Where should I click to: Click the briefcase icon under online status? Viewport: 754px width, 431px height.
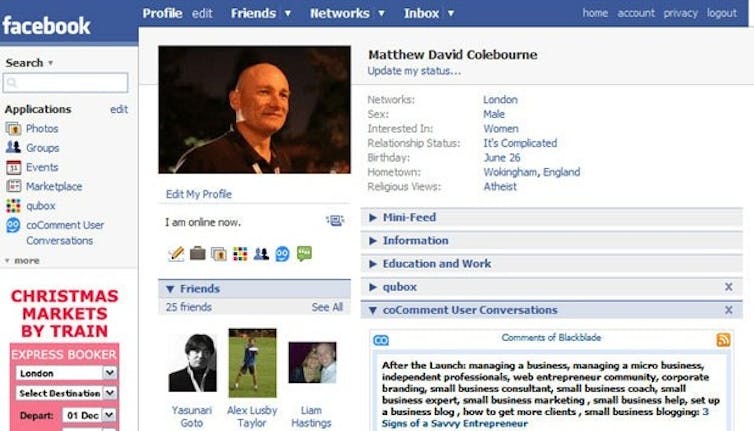[197, 253]
